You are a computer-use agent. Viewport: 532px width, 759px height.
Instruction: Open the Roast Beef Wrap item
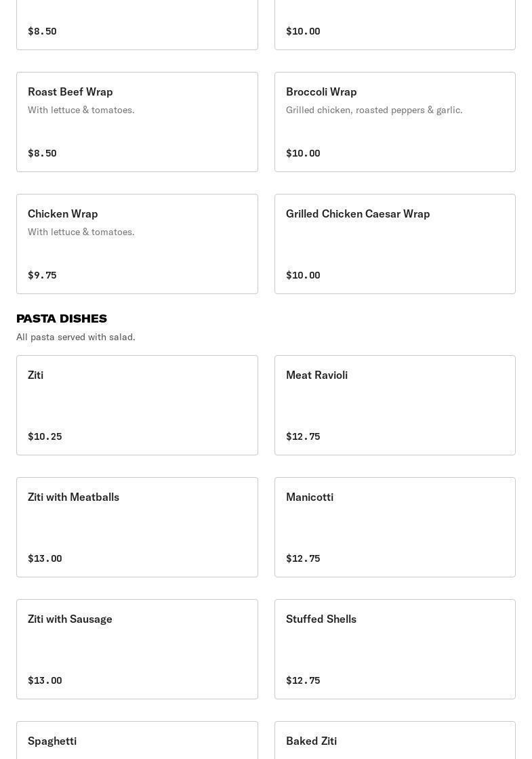pyautogui.click(x=137, y=122)
